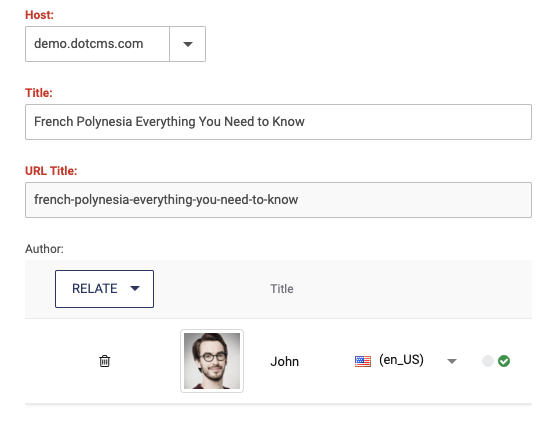Expand the en_US language dropdown arrow
This screenshot has width=548, height=428.
[x=452, y=361]
